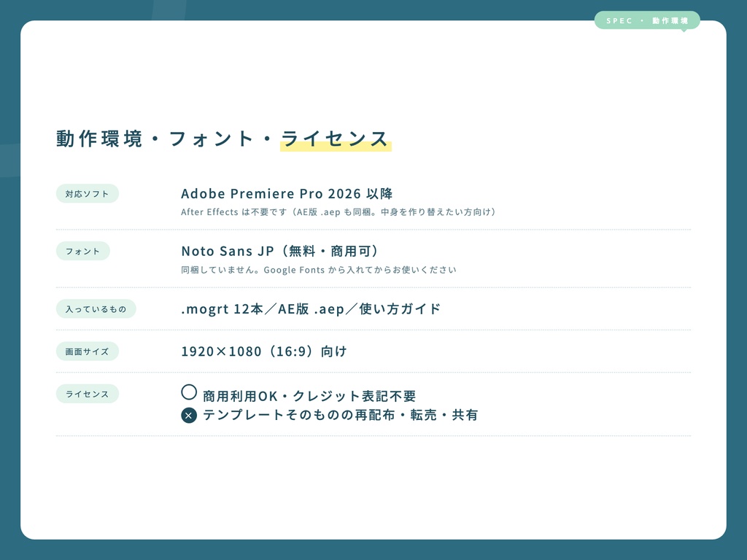Click the note 同梱していません。Google Fonts から入れて
Screen dimensions: 747x560
point(319,270)
